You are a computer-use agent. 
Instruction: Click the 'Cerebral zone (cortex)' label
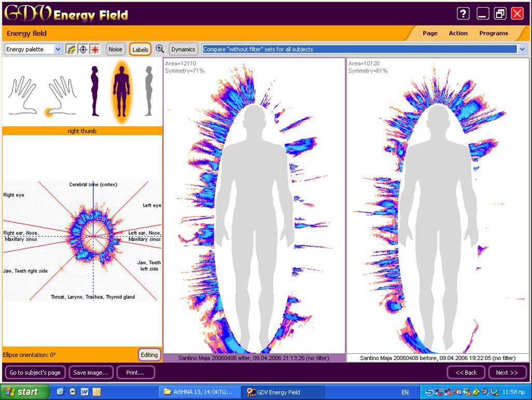[93, 184]
